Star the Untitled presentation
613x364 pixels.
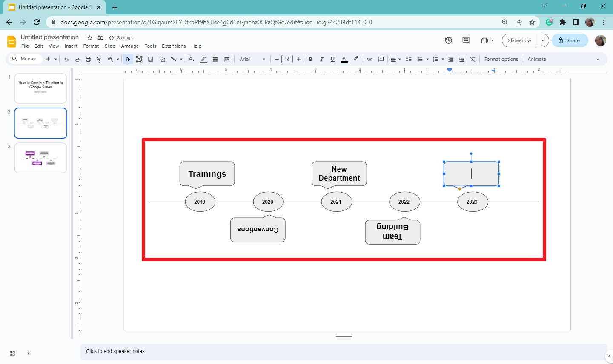point(90,38)
